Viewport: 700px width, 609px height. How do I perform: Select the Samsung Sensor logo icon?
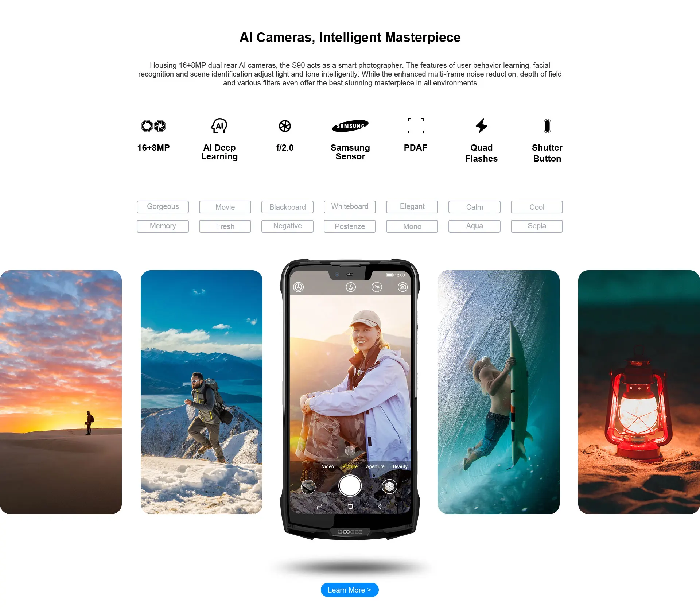pyautogui.click(x=349, y=125)
